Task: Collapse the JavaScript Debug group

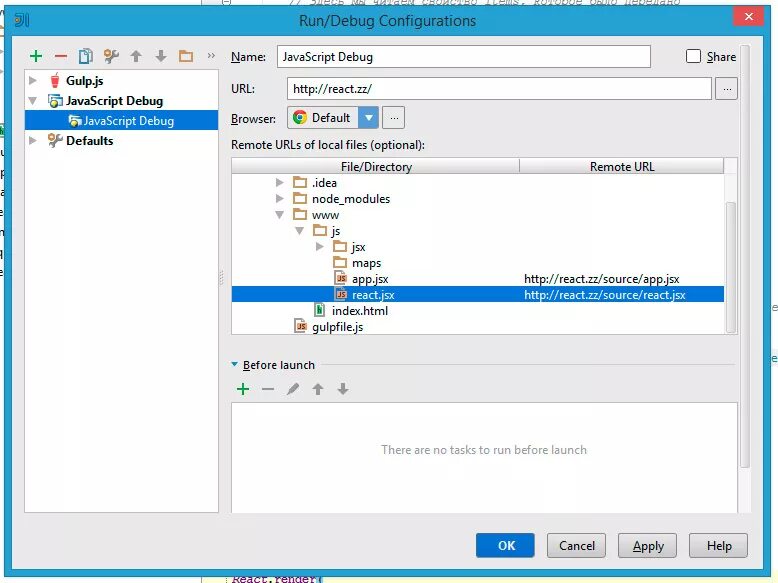Action: [x=33, y=101]
